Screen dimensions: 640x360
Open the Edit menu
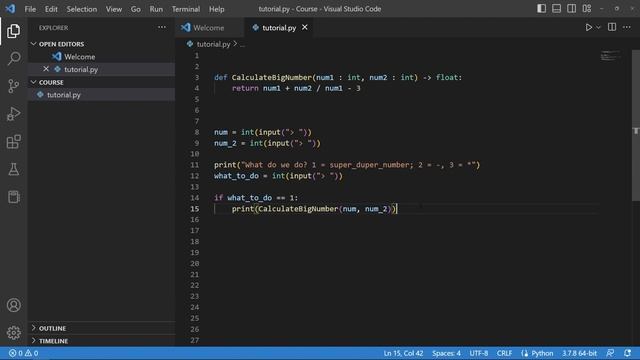(51, 9)
